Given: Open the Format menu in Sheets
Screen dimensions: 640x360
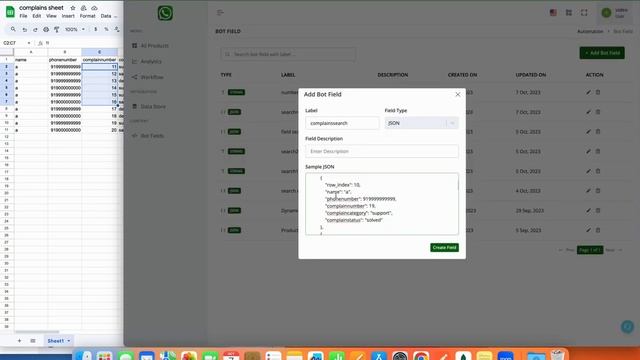Looking at the screenshot, I should (x=87, y=16).
